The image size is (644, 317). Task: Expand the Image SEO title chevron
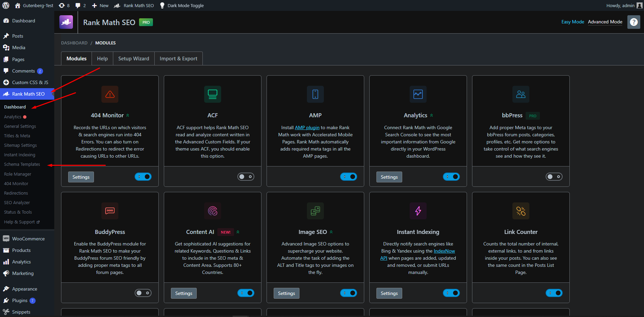331,232
